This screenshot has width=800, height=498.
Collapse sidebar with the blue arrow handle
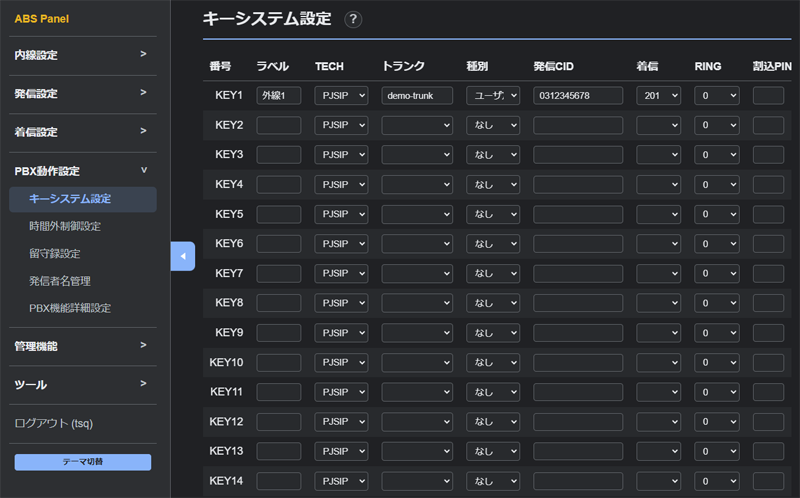pyautogui.click(x=183, y=256)
